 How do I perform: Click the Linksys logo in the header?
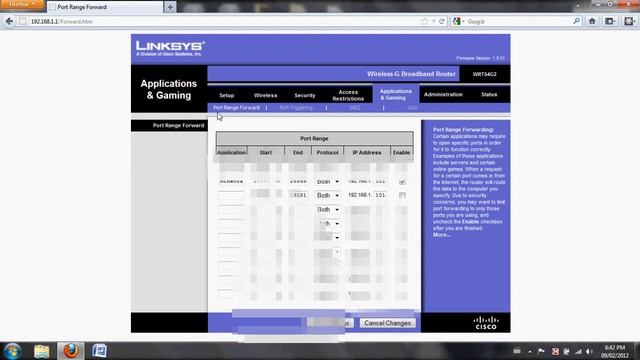pos(170,49)
